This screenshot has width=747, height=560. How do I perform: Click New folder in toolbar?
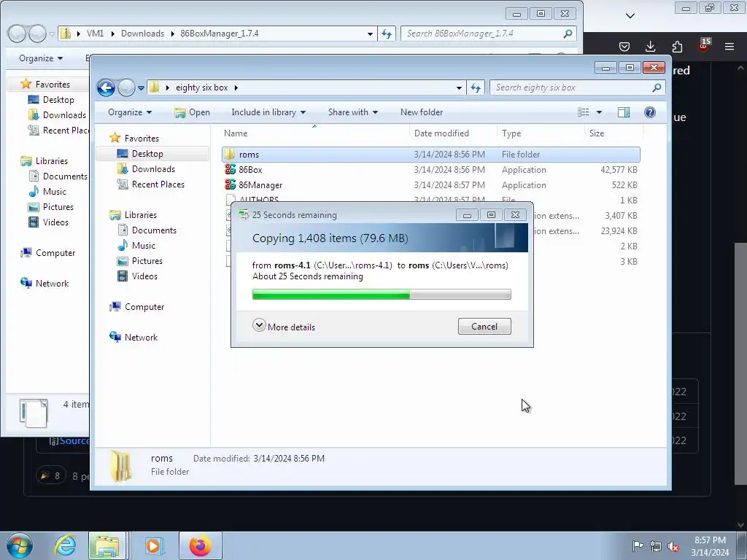point(422,112)
